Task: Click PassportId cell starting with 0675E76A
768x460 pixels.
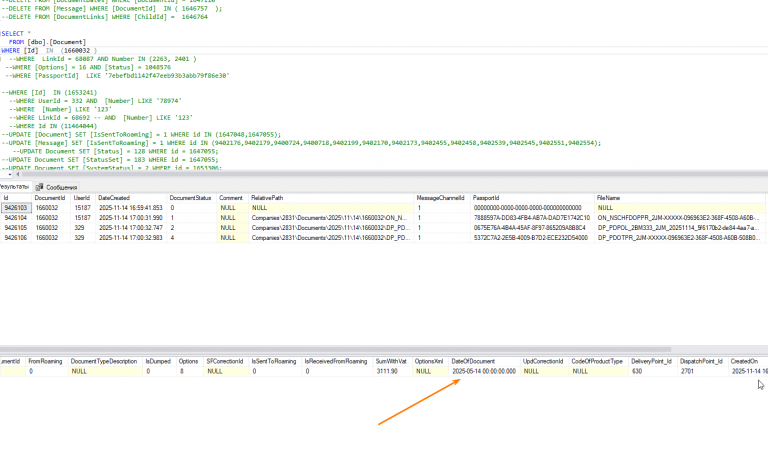Action: tap(532, 228)
